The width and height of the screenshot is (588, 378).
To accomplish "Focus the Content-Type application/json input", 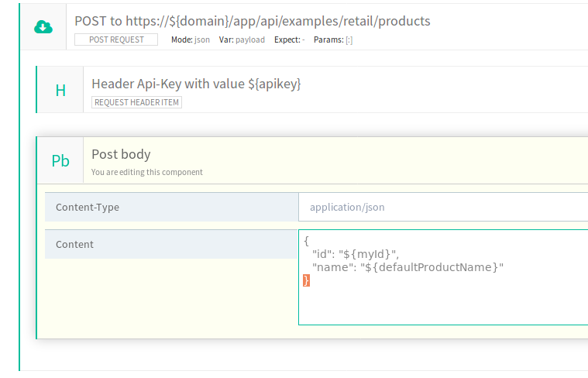I will coord(442,207).
